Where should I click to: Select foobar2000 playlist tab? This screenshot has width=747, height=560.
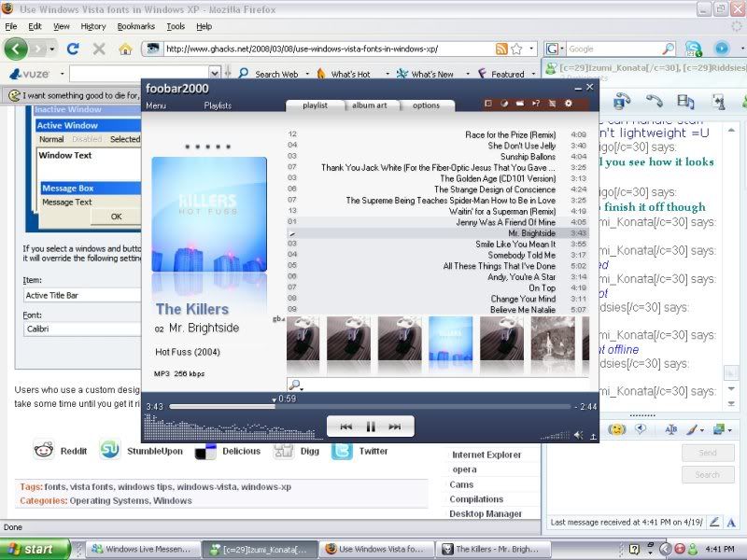click(315, 105)
